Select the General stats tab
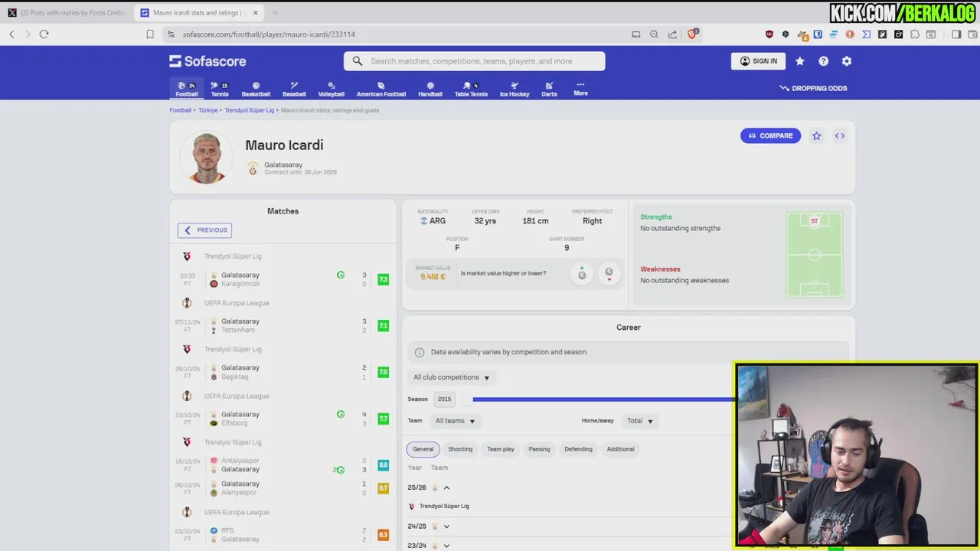980x551 pixels. click(x=423, y=449)
